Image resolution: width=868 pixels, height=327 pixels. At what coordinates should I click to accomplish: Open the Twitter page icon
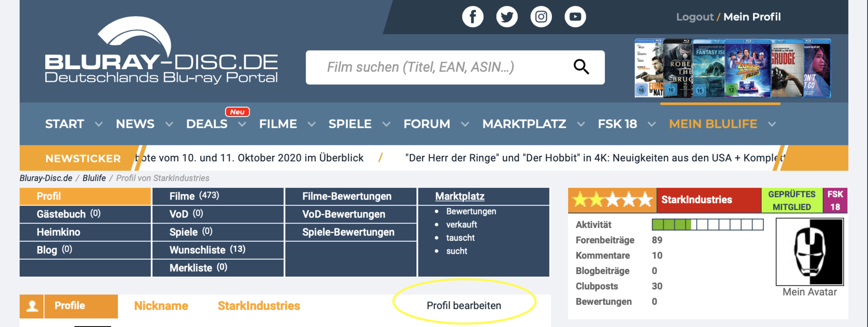click(x=507, y=17)
